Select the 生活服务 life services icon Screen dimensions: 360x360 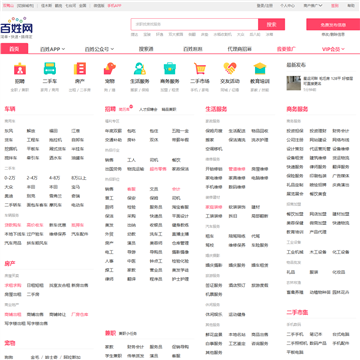[140, 69]
